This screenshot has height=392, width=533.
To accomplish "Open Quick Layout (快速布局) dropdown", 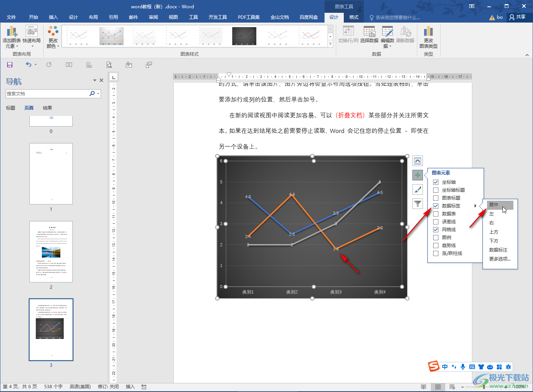I will pos(32,37).
